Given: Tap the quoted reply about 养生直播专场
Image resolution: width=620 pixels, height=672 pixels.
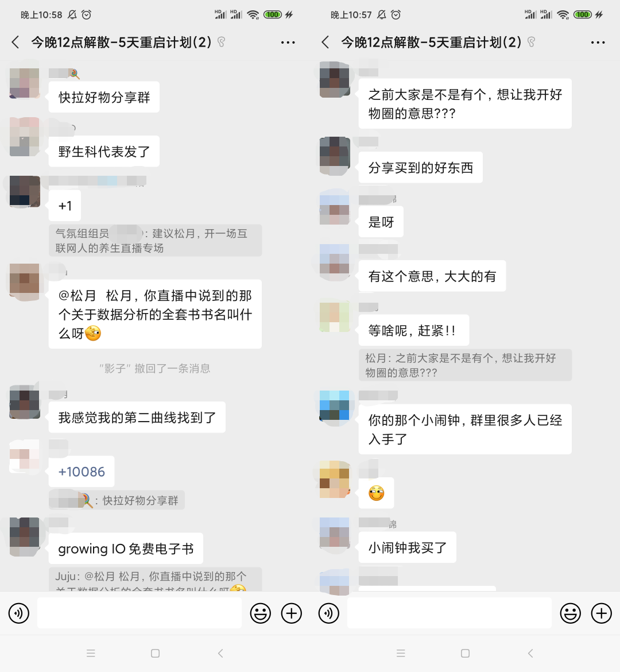Looking at the screenshot, I should (x=155, y=241).
